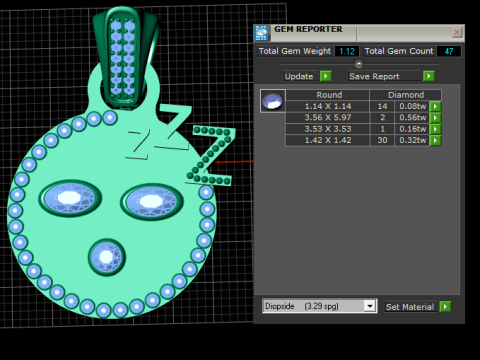Click the Total Gem Count value 47
480x360 pixels.
(x=449, y=51)
